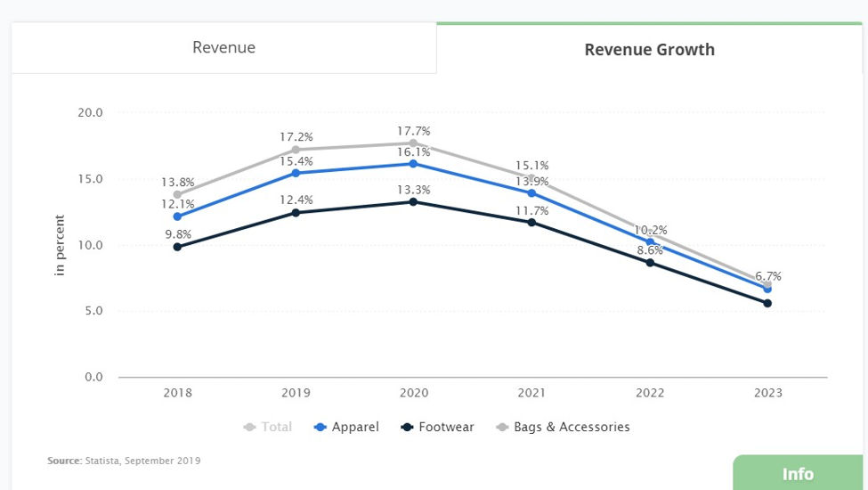Click the 13.3% Footwear 2020 data point
The width and height of the screenshot is (868, 490).
[413, 201]
